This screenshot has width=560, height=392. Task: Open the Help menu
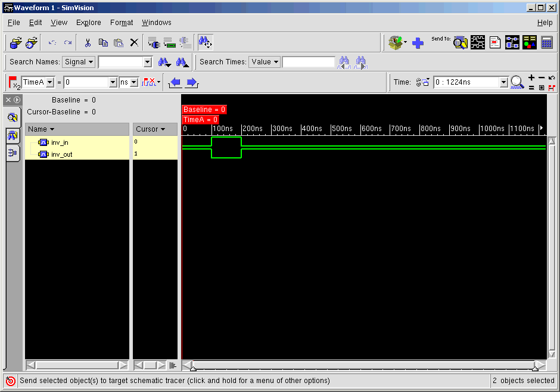point(545,23)
